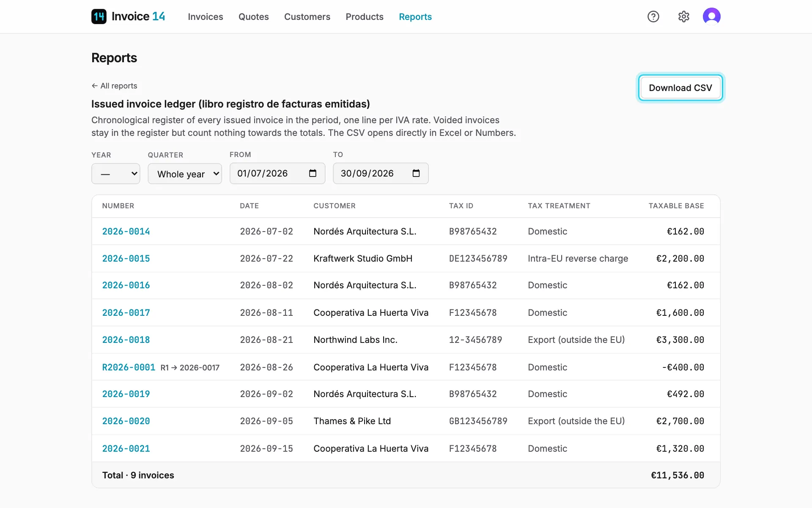This screenshot has height=508, width=812.
Task: Click the Invoice 14 logo icon
Action: click(99, 17)
